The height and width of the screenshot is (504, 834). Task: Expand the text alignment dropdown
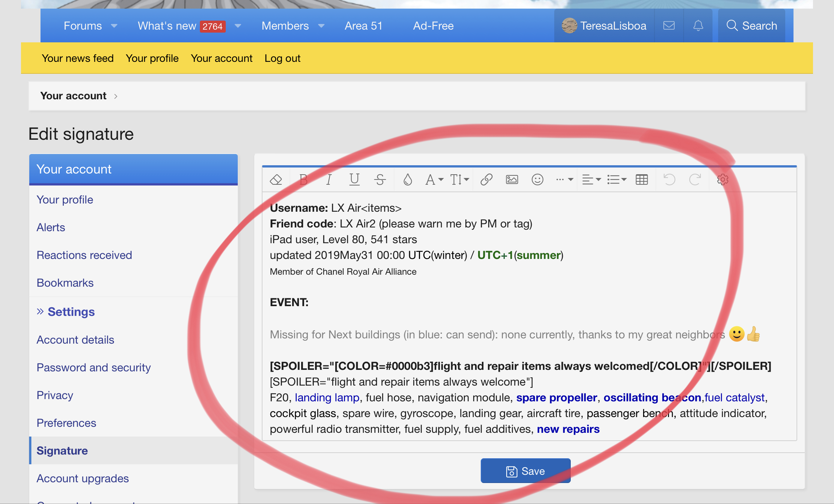[x=591, y=180]
